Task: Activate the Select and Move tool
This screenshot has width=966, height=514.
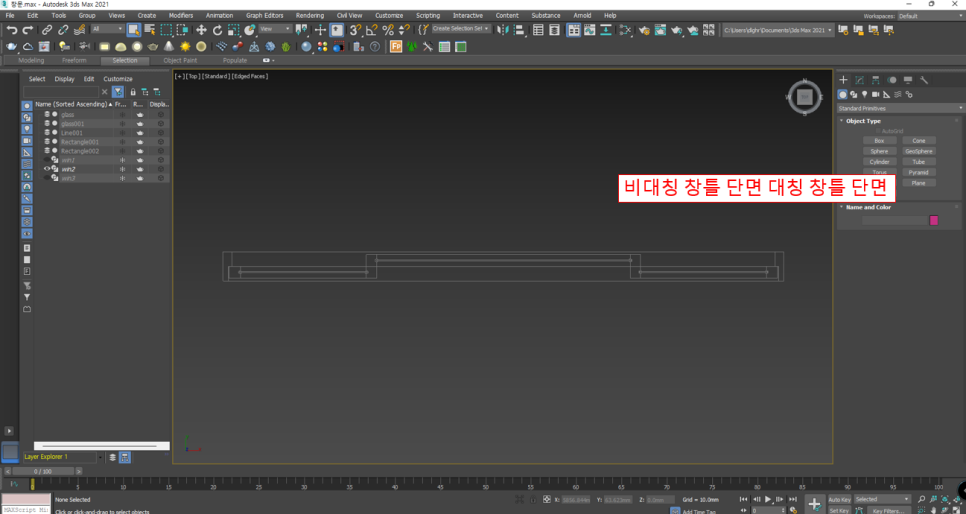Action: coord(201,30)
